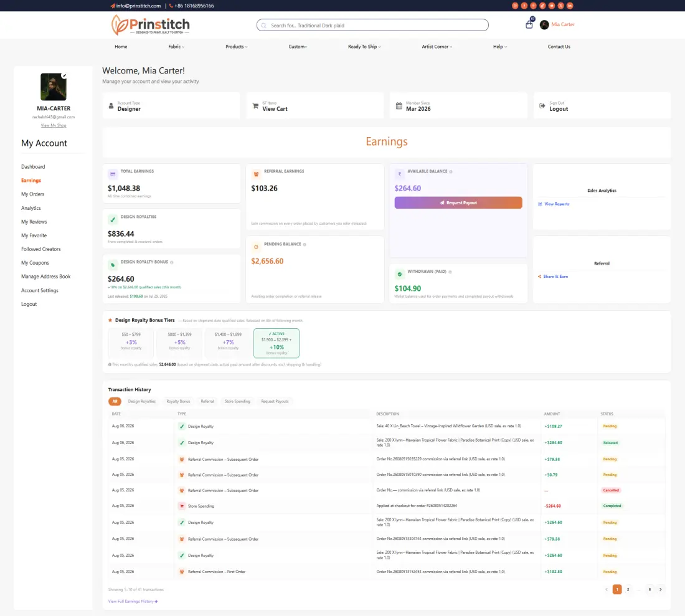Click the Mia Carter profile photo thumbnail

pyautogui.click(x=54, y=87)
